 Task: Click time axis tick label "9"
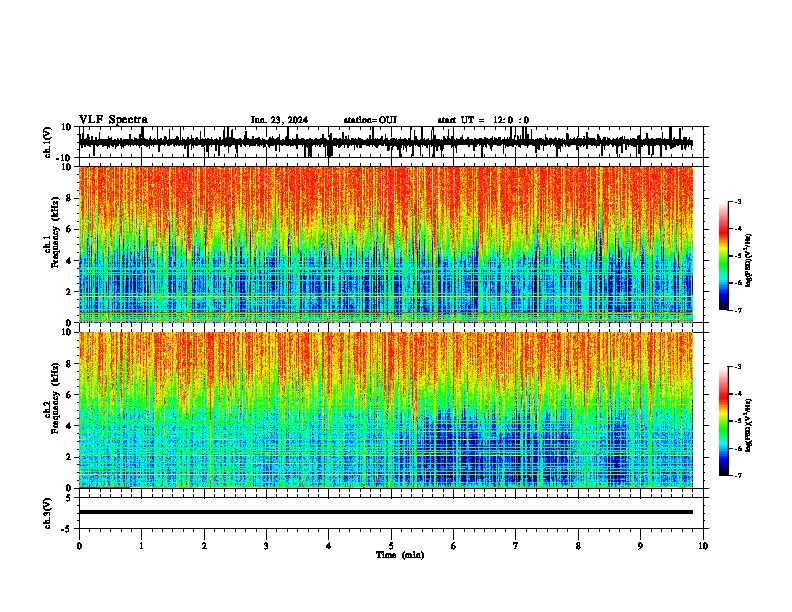(640, 546)
